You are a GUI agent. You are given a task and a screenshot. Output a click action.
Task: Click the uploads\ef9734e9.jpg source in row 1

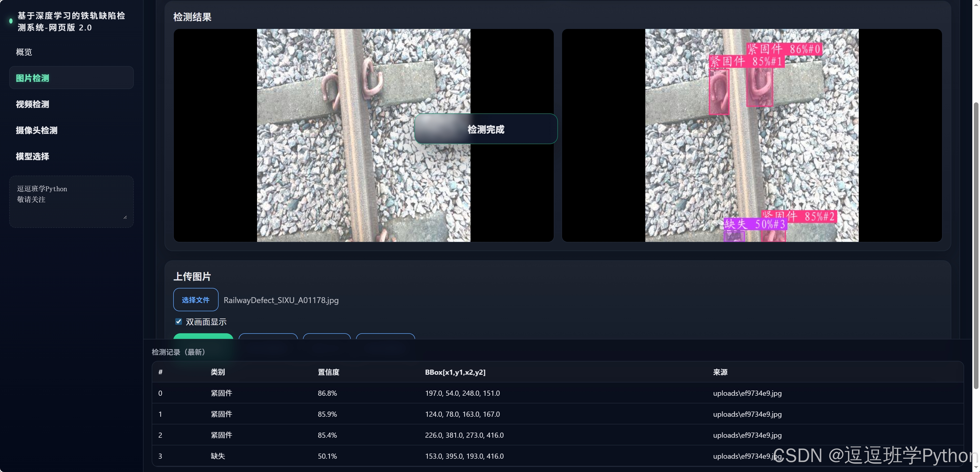pyautogui.click(x=747, y=414)
